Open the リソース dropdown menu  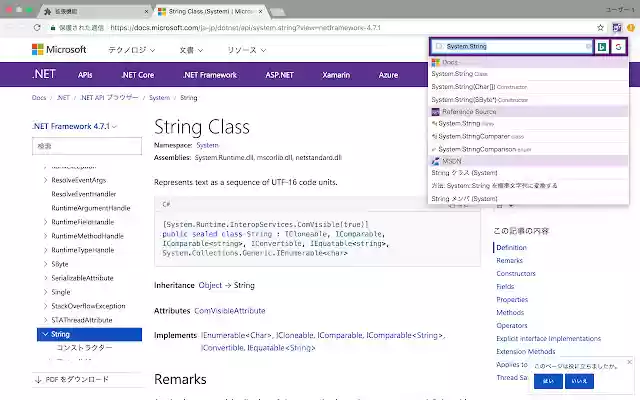(247, 50)
